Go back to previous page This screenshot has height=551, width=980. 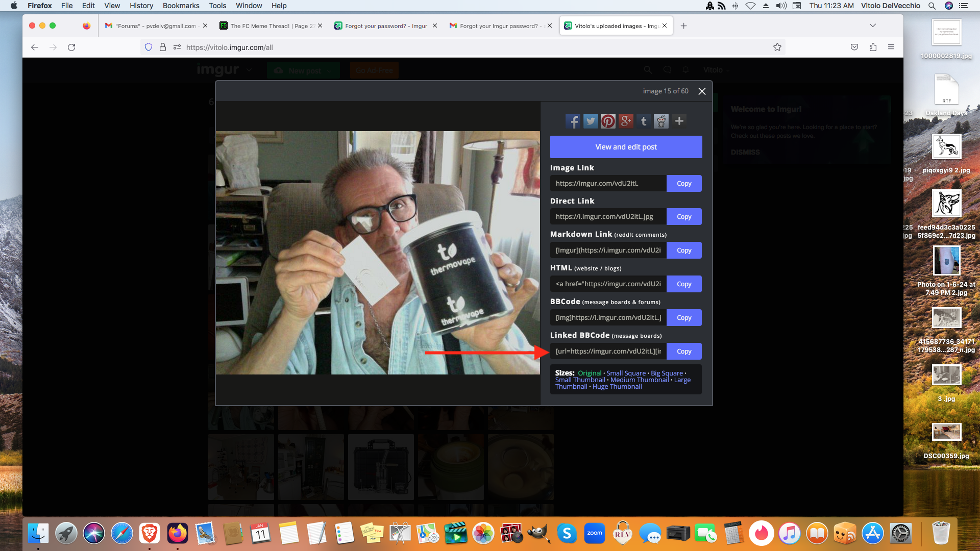tap(35, 47)
